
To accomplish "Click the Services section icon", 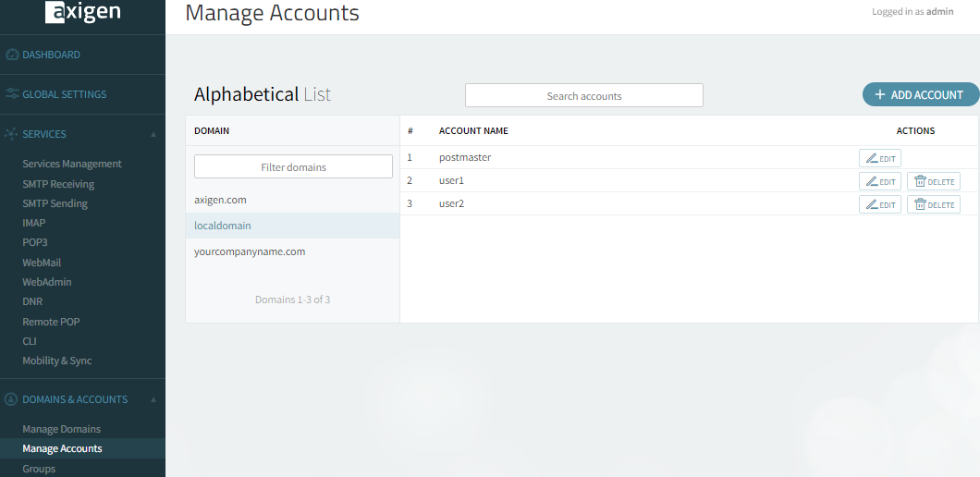I will (x=12, y=134).
